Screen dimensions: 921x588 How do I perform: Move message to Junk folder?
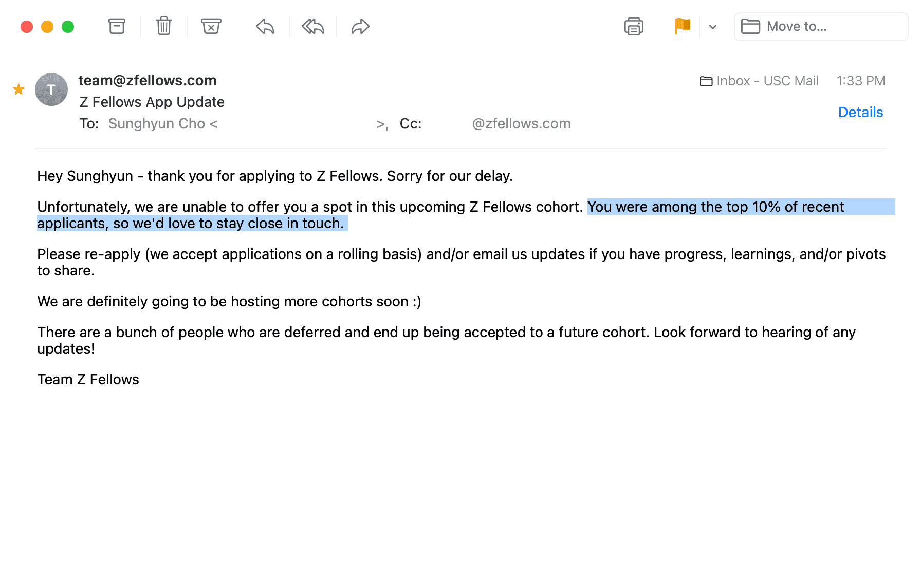tap(211, 26)
